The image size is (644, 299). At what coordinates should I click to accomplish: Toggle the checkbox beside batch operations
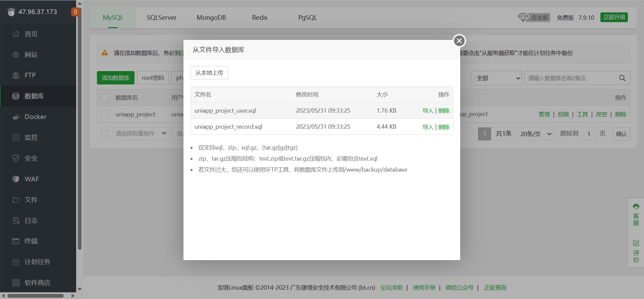point(105,134)
